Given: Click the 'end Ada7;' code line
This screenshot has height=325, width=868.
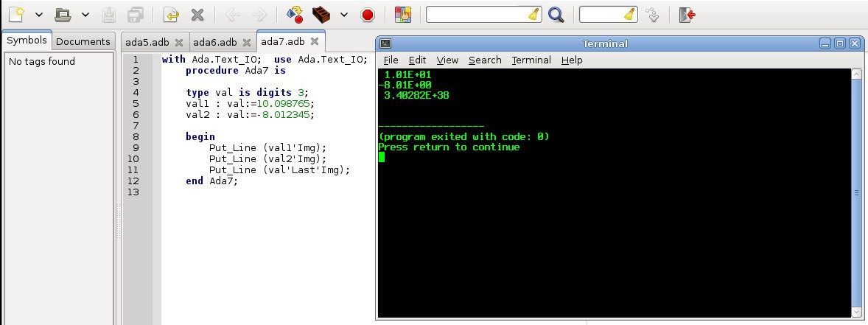Looking at the screenshot, I should 211,181.
